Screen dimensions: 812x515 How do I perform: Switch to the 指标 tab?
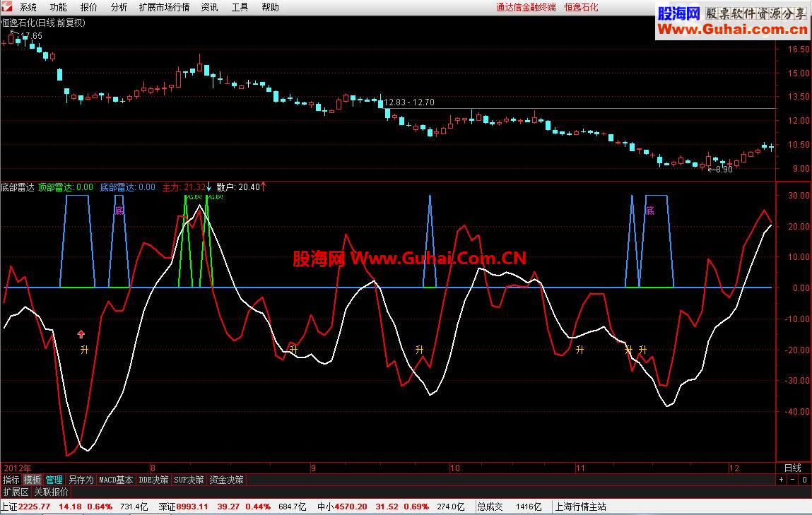pyautogui.click(x=11, y=480)
